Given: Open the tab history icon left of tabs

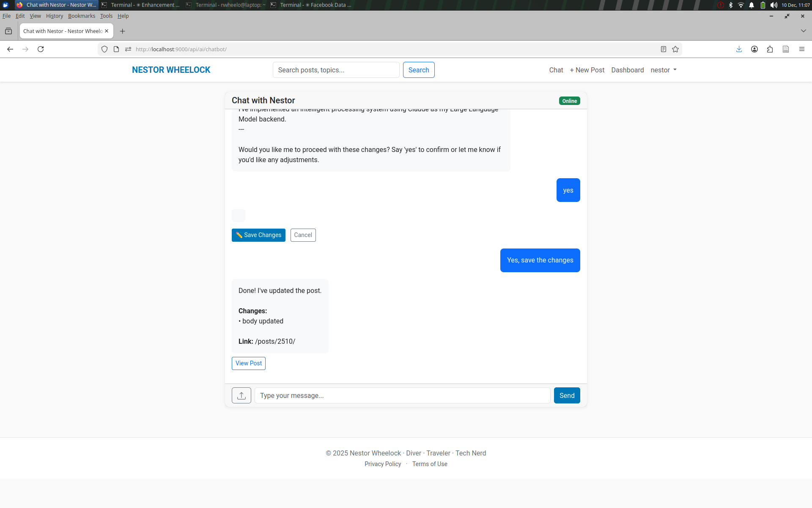Looking at the screenshot, I should tap(8, 31).
